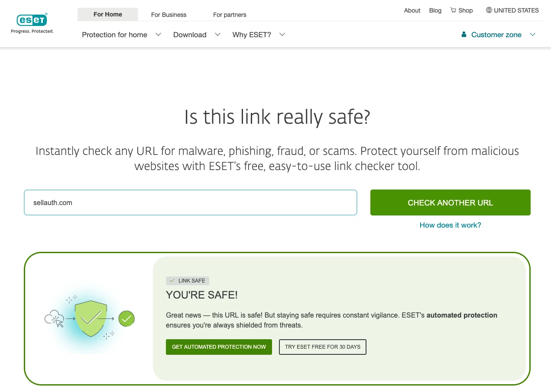Click the globe region icon
The height and width of the screenshot is (392, 551).
[x=489, y=10]
